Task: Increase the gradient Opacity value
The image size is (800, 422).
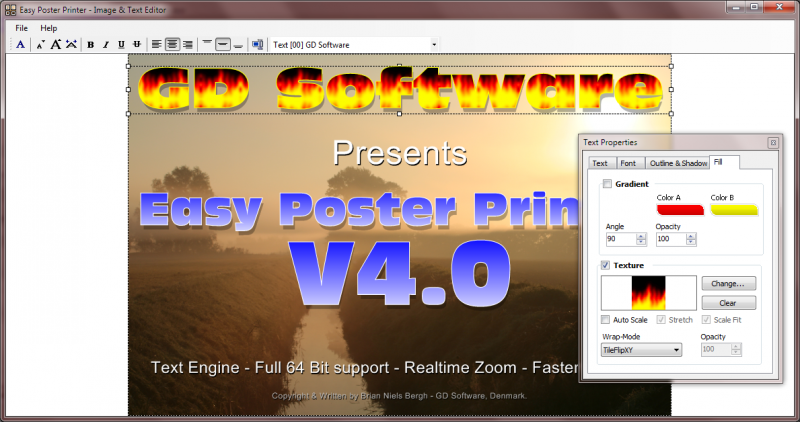Action: (691, 236)
